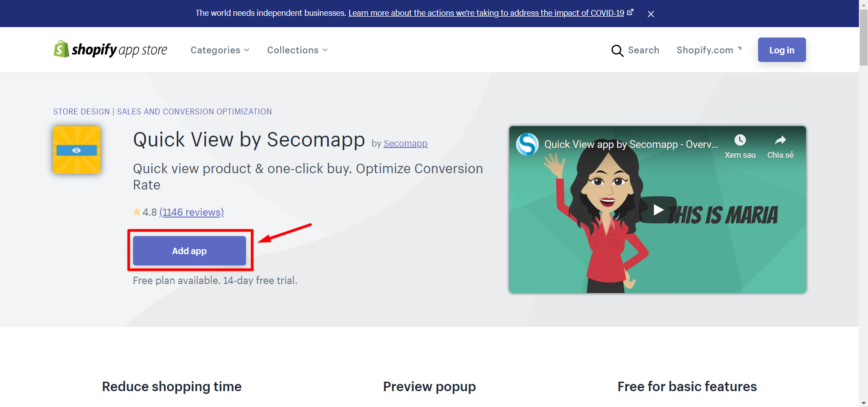
Task: Open the 1146 reviews link
Action: click(x=192, y=212)
